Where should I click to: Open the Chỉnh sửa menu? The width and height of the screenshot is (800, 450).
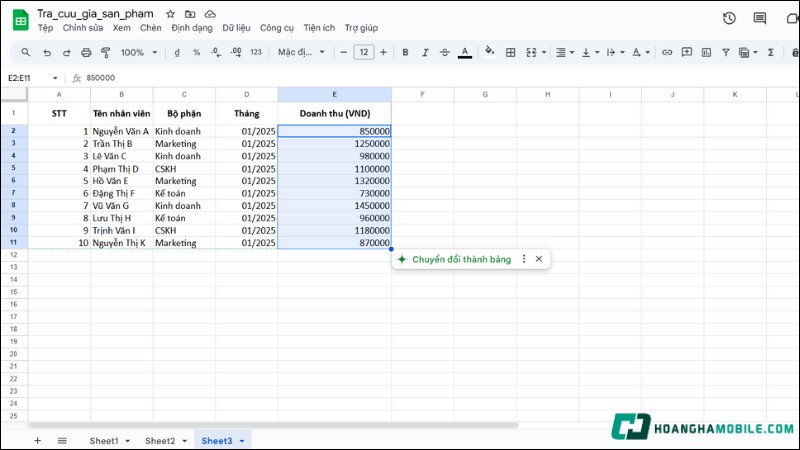coord(83,28)
